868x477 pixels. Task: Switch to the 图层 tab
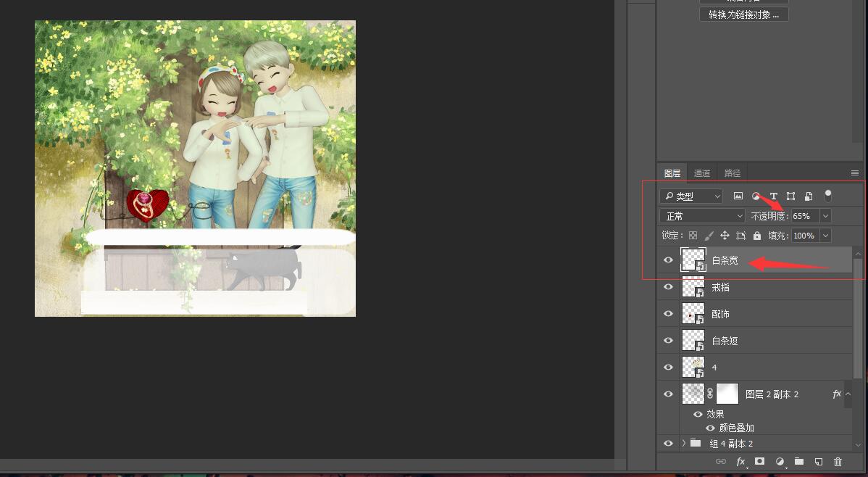672,173
